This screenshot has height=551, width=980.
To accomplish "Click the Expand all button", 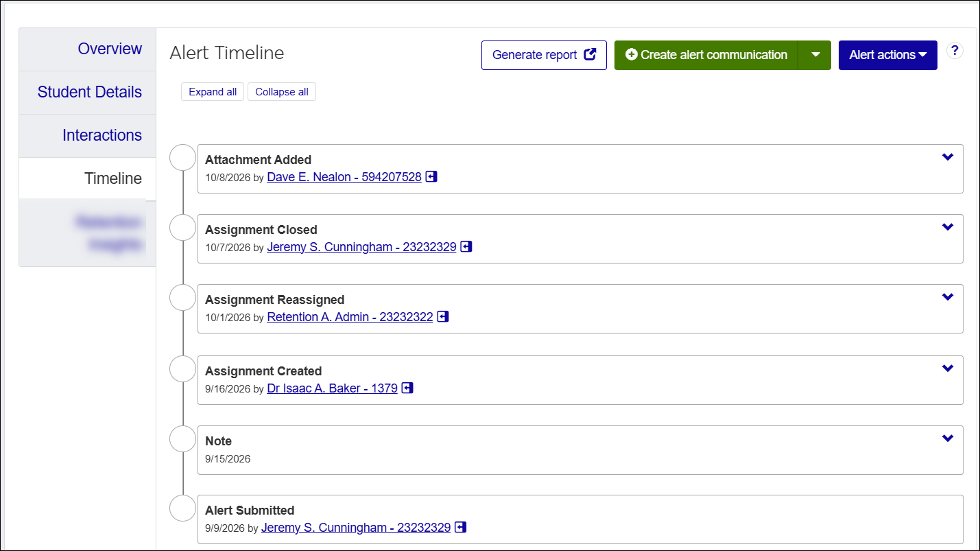I will [213, 92].
